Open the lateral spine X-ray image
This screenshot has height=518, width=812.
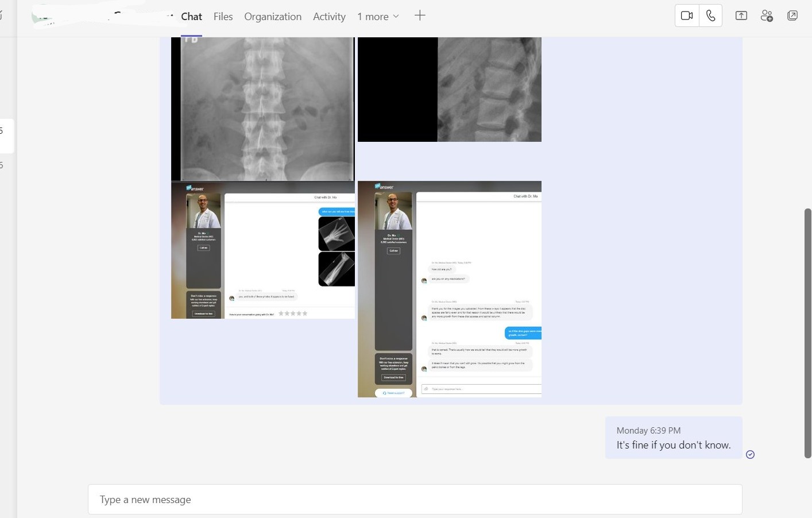tap(450, 90)
